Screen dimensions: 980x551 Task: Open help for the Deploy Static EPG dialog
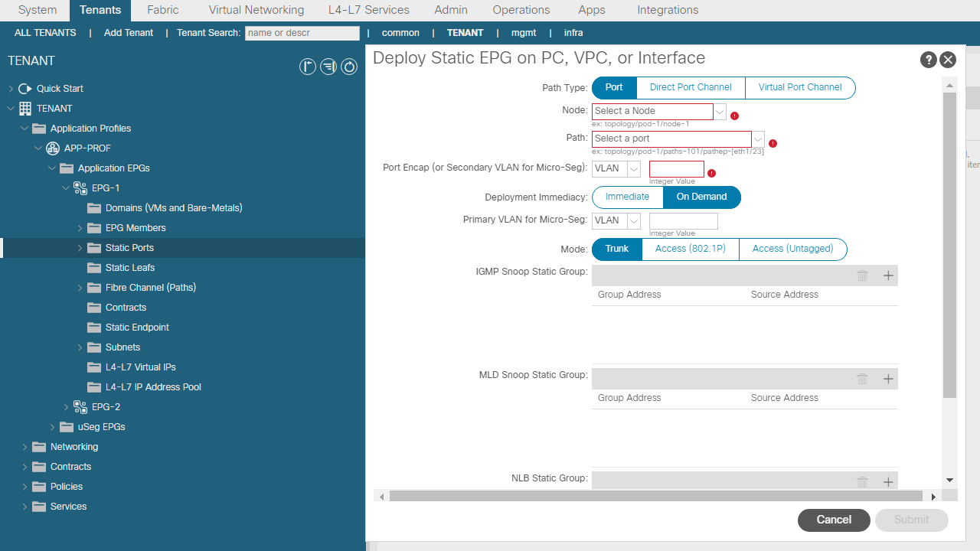928,60
